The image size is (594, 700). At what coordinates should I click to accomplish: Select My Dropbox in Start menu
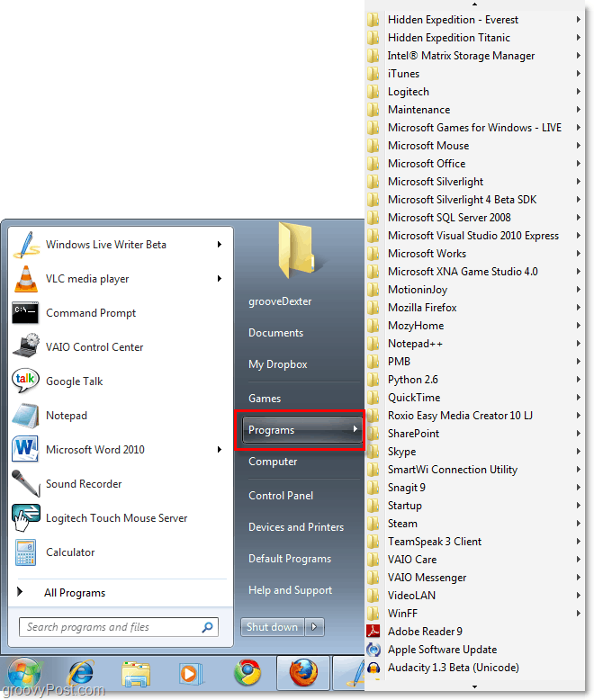tap(278, 364)
